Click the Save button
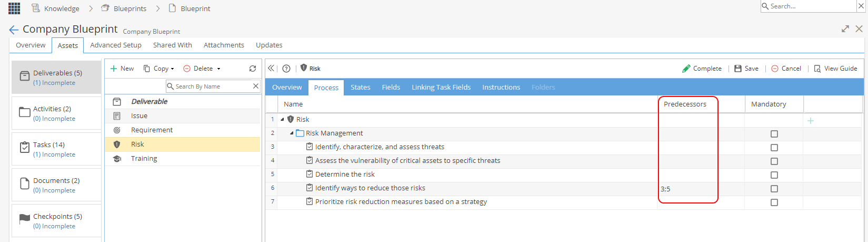 click(x=746, y=69)
